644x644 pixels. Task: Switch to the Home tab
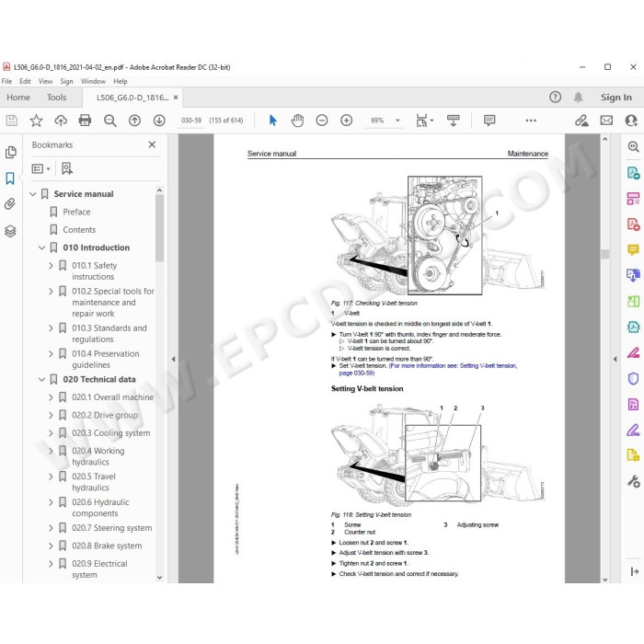(18, 98)
